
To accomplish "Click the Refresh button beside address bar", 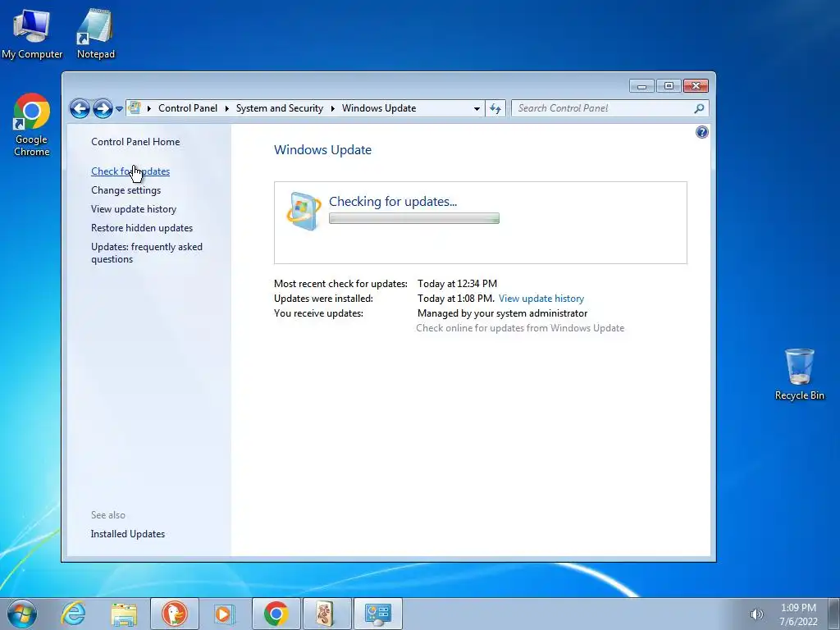I will tap(495, 109).
